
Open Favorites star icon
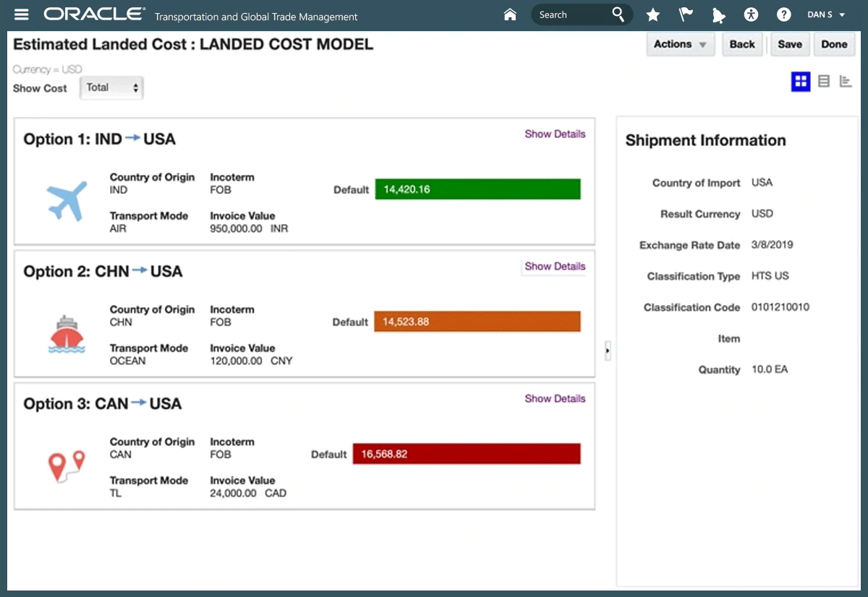click(652, 15)
